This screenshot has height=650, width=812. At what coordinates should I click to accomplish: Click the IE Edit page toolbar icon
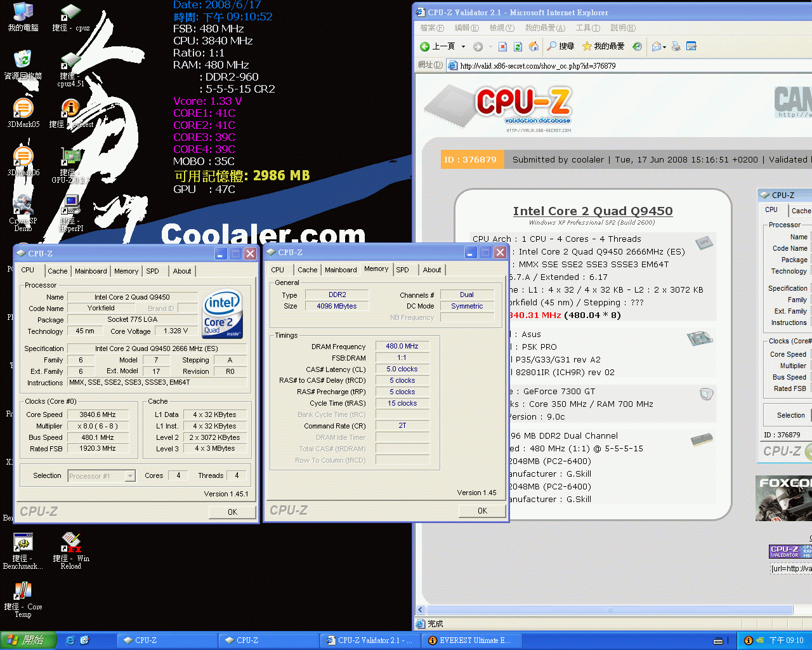pos(691,46)
